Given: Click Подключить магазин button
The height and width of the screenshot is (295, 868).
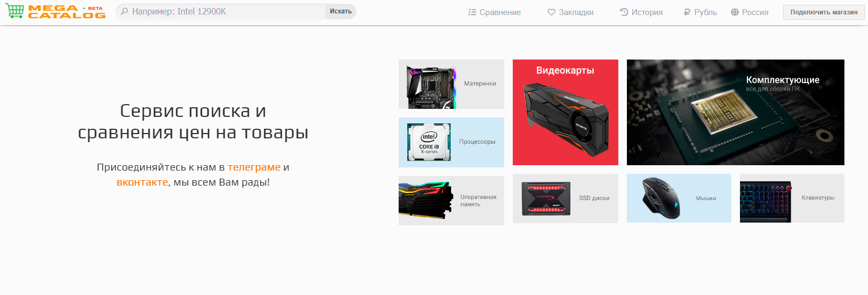Looking at the screenshot, I should pos(824,12).
